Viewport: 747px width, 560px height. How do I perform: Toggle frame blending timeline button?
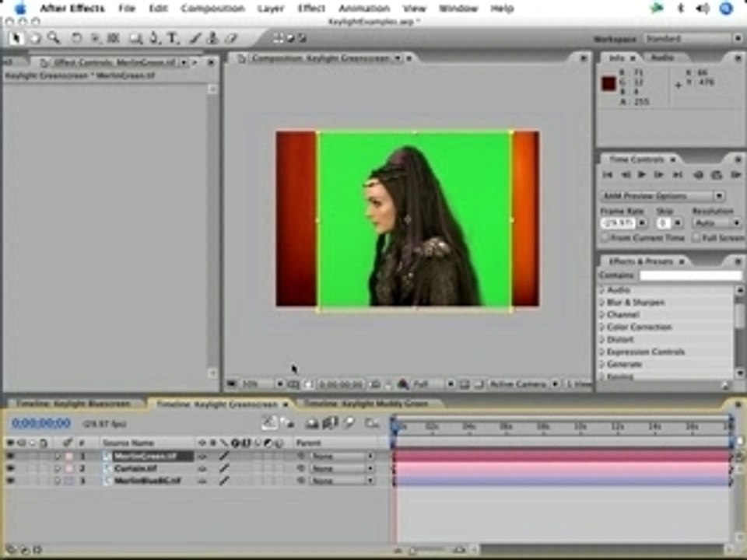[x=330, y=422]
